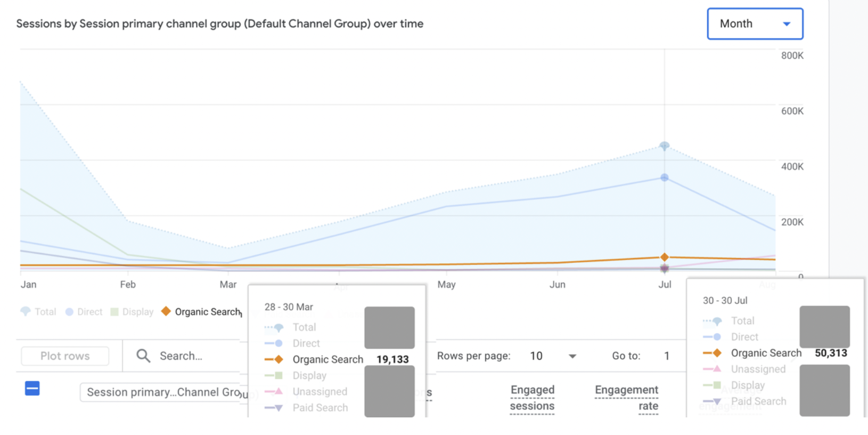868x435 pixels.
Task: Click the Unassigned label in the 28 - 30 Mar tooltip
Action: point(320,392)
